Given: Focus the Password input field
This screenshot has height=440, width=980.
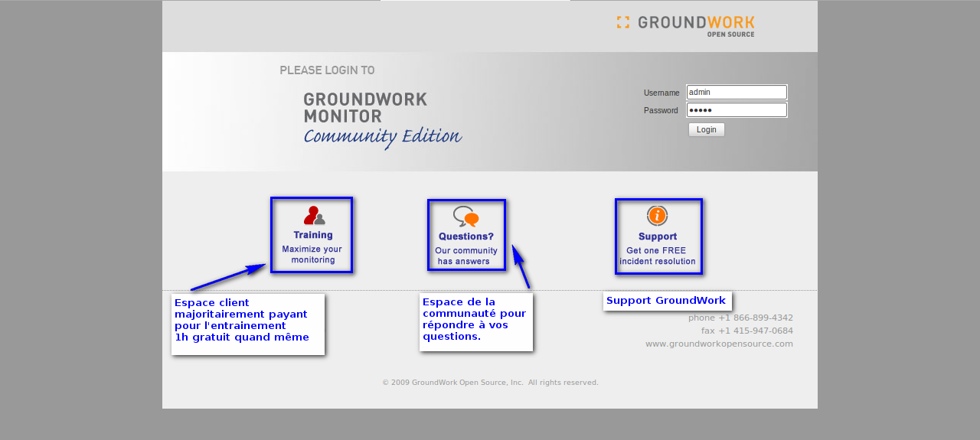Looking at the screenshot, I should 737,110.
